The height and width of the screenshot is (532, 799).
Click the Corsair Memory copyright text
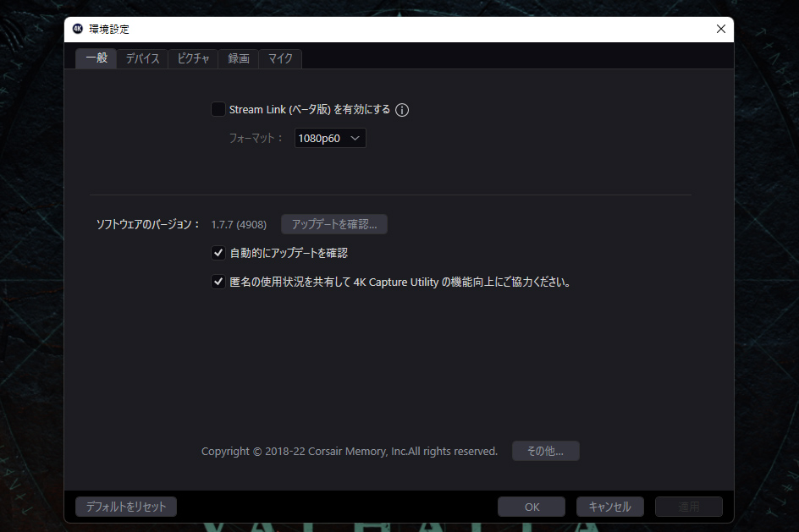tap(349, 451)
